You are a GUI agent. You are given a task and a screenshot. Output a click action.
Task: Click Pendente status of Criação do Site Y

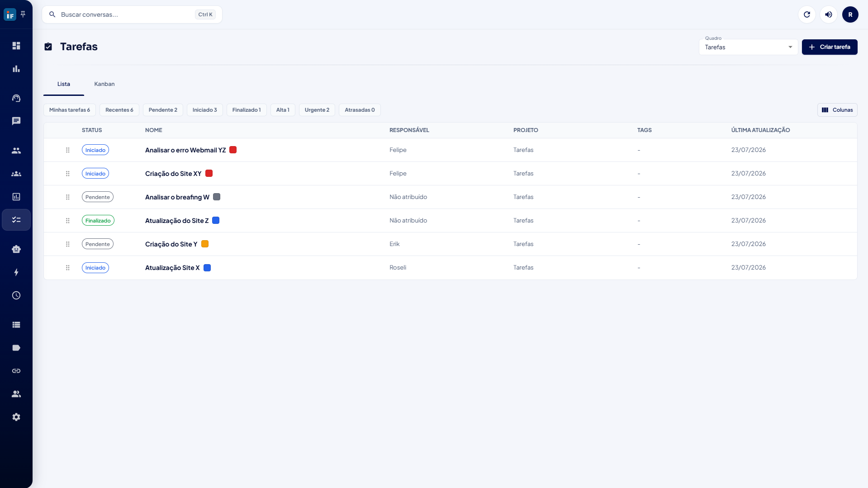point(98,244)
